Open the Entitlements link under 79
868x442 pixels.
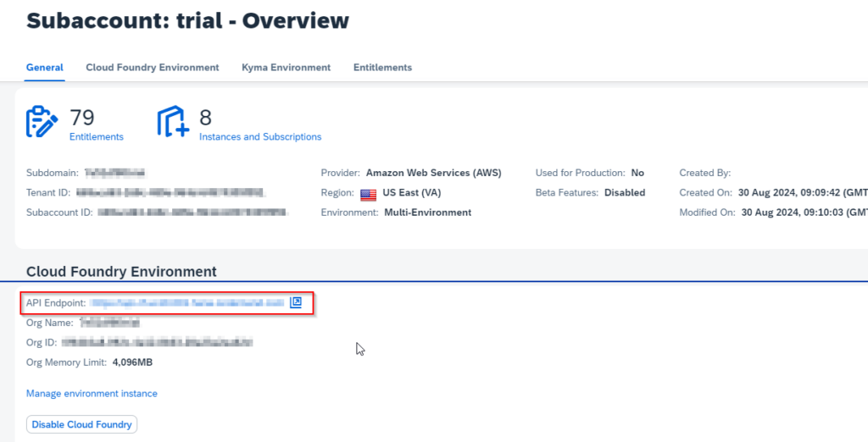tap(97, 136)
